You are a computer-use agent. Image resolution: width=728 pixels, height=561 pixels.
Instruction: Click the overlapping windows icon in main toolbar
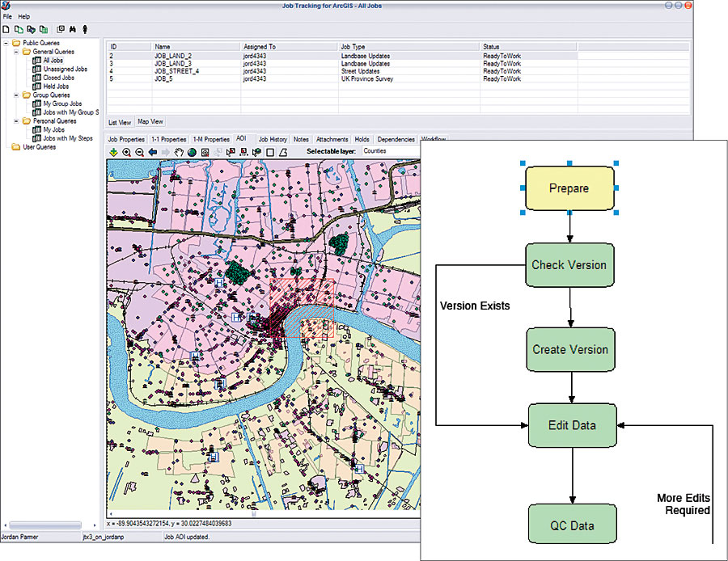pyautogui.click(x=61, y=29)
